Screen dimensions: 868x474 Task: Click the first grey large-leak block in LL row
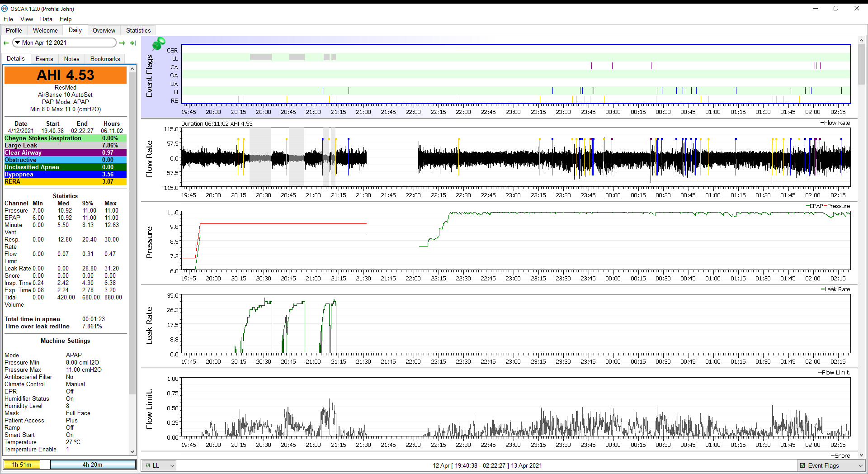tap(261, 57)
